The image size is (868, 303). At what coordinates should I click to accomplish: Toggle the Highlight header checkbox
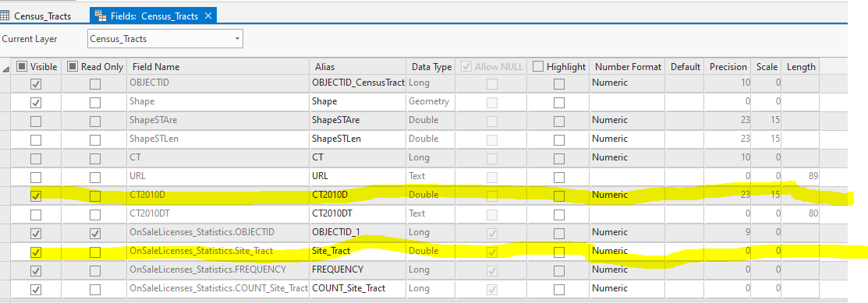[x=538, y=66]
